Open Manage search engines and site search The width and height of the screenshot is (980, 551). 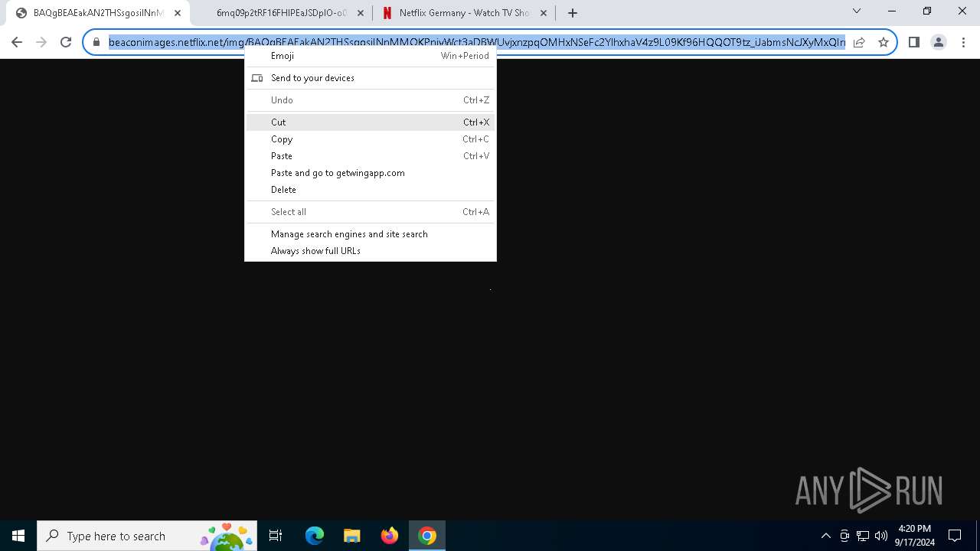pos(371,234)
